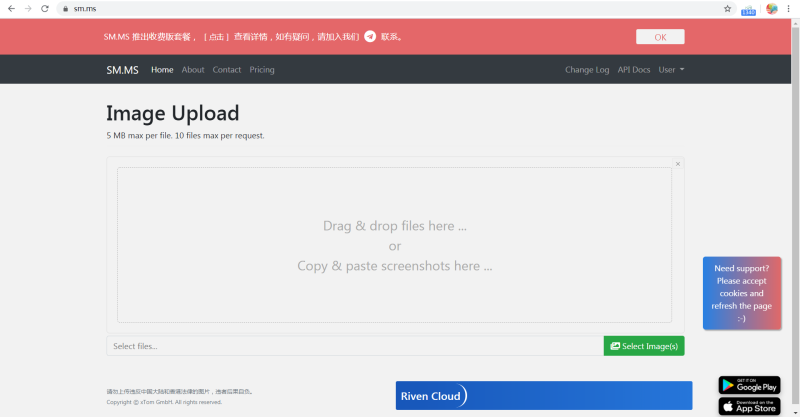800x417 pixels.
Task: Click the Select files... input field
Action: pos(355,346)
